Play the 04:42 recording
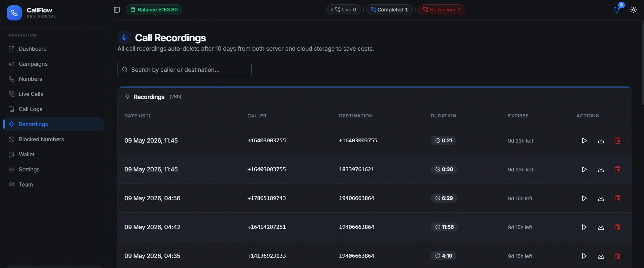 [x=584, y=227]
